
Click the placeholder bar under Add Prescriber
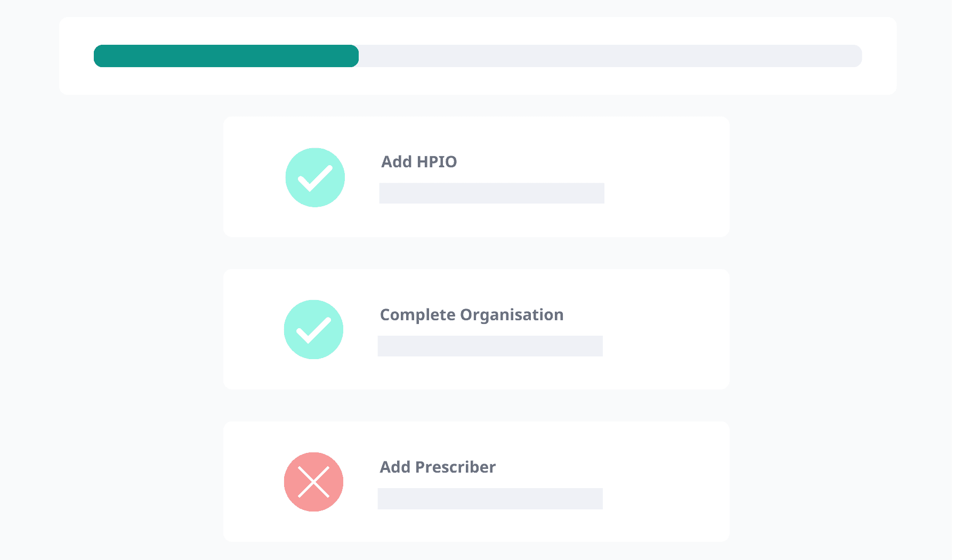click(490, 499)
